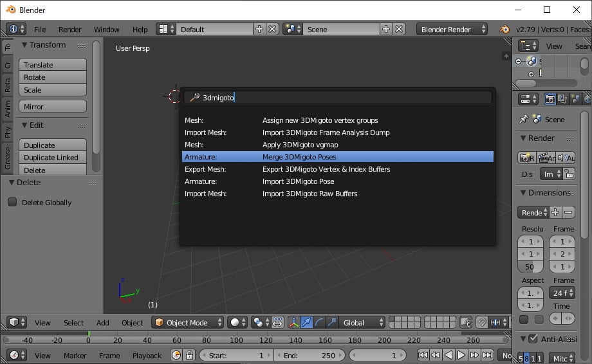
Task: Open the 3D view Add menu
Action: click(102, 323)
